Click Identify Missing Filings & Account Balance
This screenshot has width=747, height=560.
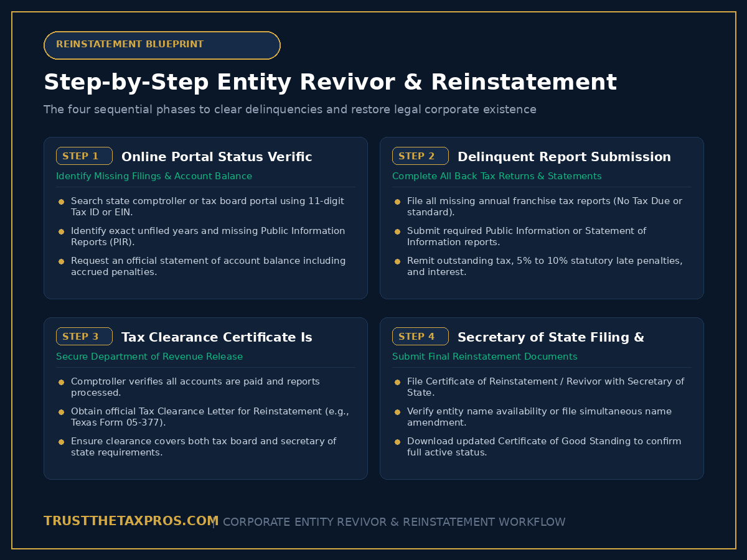(x=154, y=176)
